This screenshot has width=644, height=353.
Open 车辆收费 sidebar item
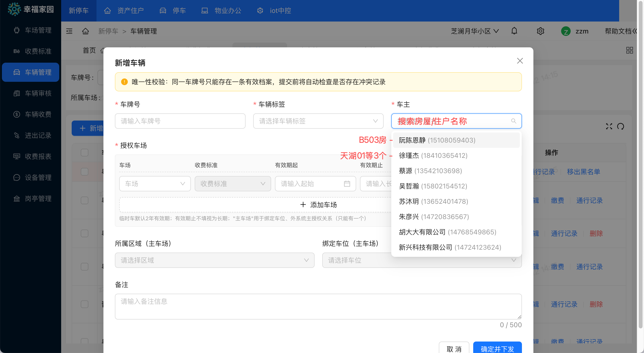tap(31, 114)
